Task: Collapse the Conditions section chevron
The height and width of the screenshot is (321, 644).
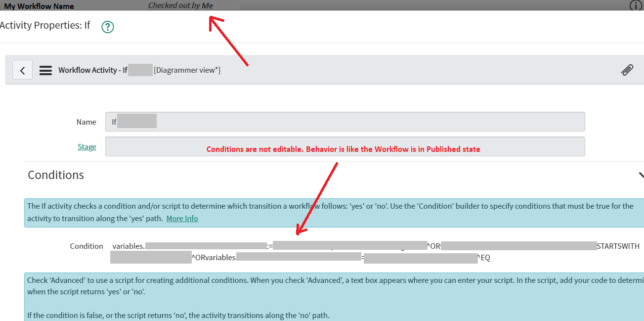Action: (x=641, y=175)
